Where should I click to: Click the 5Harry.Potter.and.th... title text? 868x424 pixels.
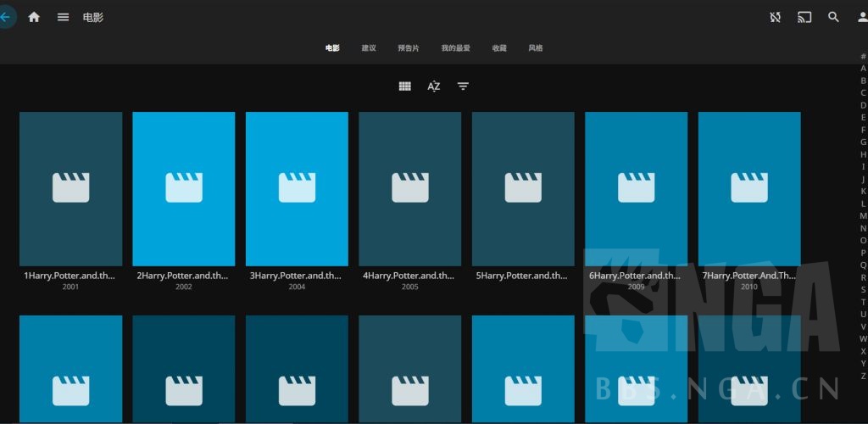click(x=522, y=276)
